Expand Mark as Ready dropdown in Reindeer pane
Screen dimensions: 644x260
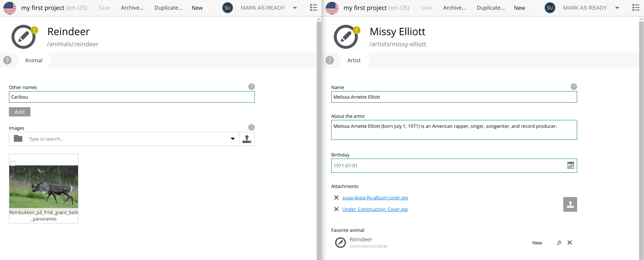point(295,8)
